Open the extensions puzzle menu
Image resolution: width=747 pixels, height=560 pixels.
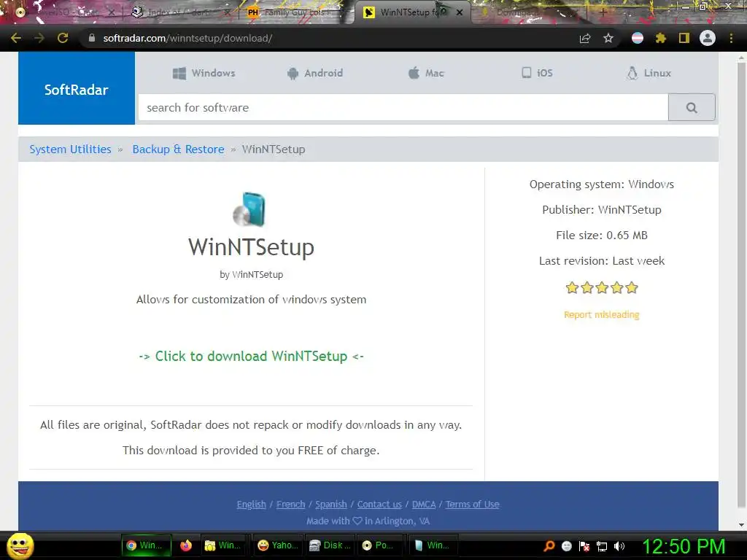click(660, 38)
